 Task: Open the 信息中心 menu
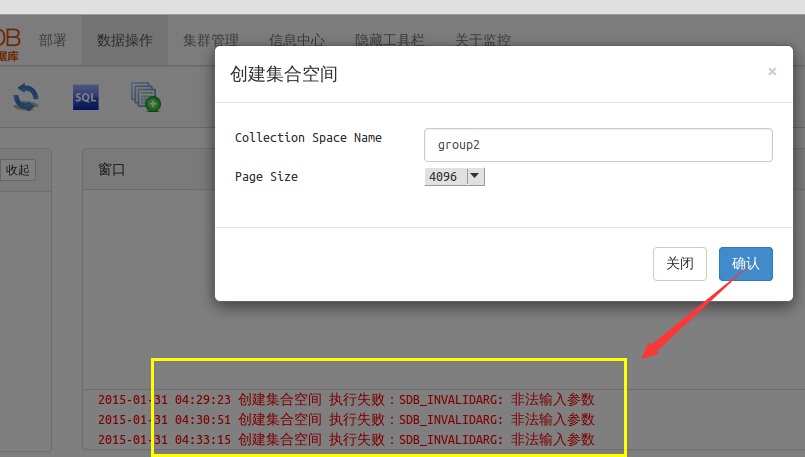click(x=297, y=41)
